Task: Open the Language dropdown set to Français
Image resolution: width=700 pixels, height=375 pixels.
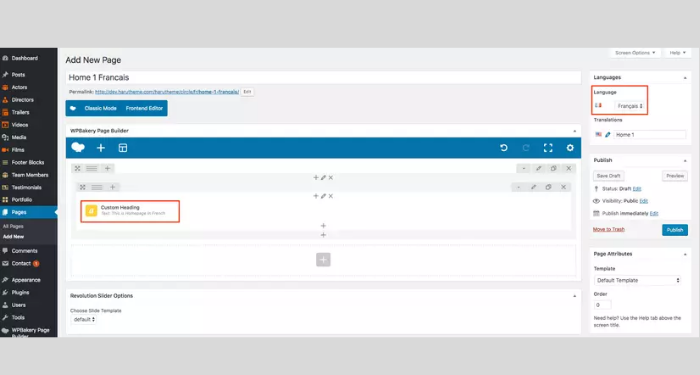Action: click(x=630, y=106)
